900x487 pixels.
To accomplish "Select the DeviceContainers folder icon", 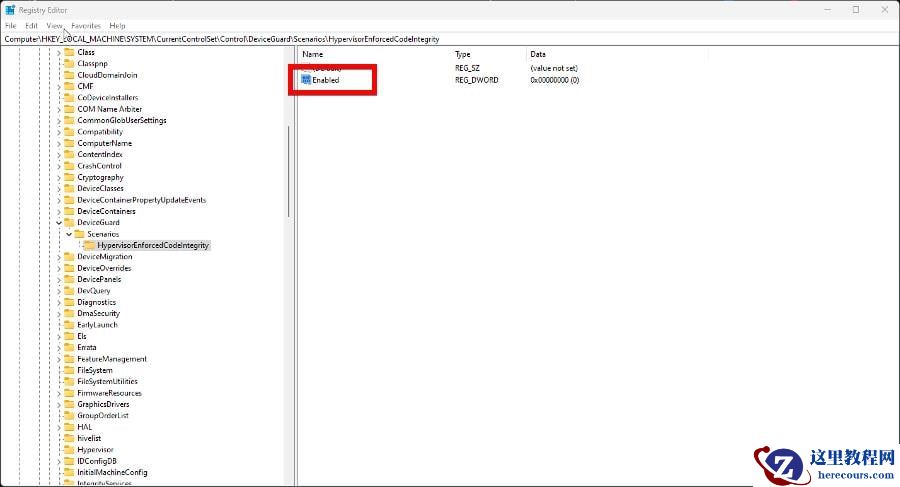I will coord(69,211).
